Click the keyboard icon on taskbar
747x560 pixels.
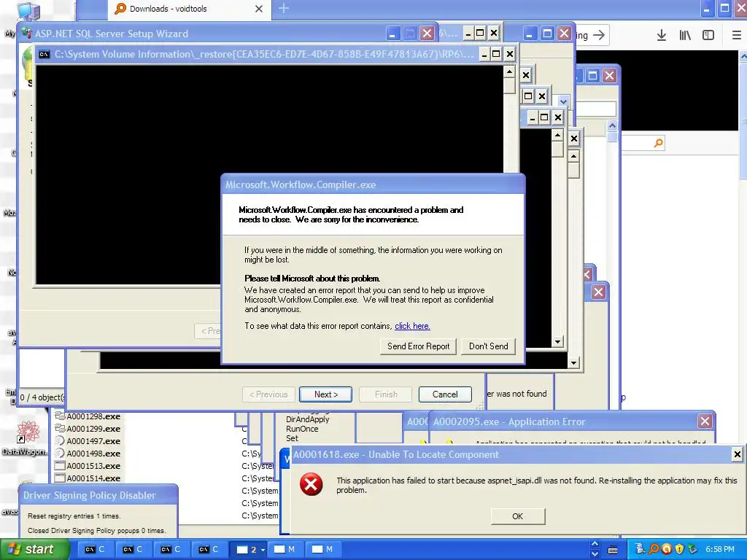click(613, 550)
